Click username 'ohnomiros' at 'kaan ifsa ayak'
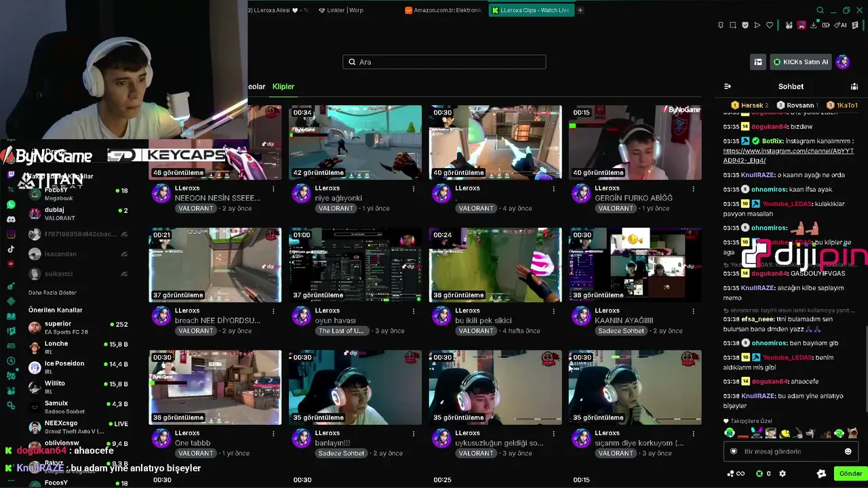The width and height of the screenshot is (868, 488). [x=770, y=190]
